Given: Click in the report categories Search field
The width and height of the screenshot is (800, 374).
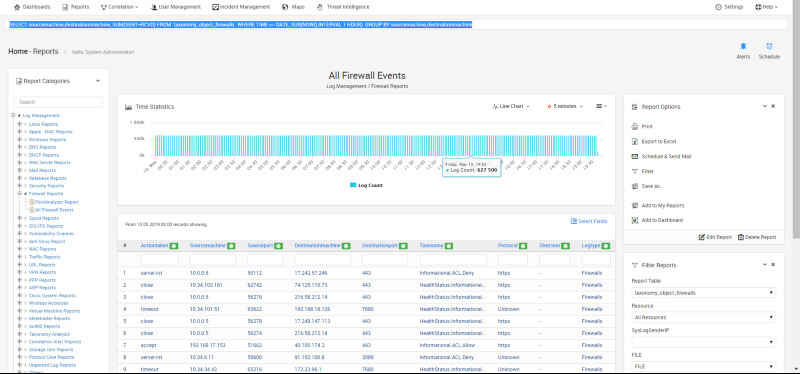Looking at the screenshot, I should tap(58, 102).
